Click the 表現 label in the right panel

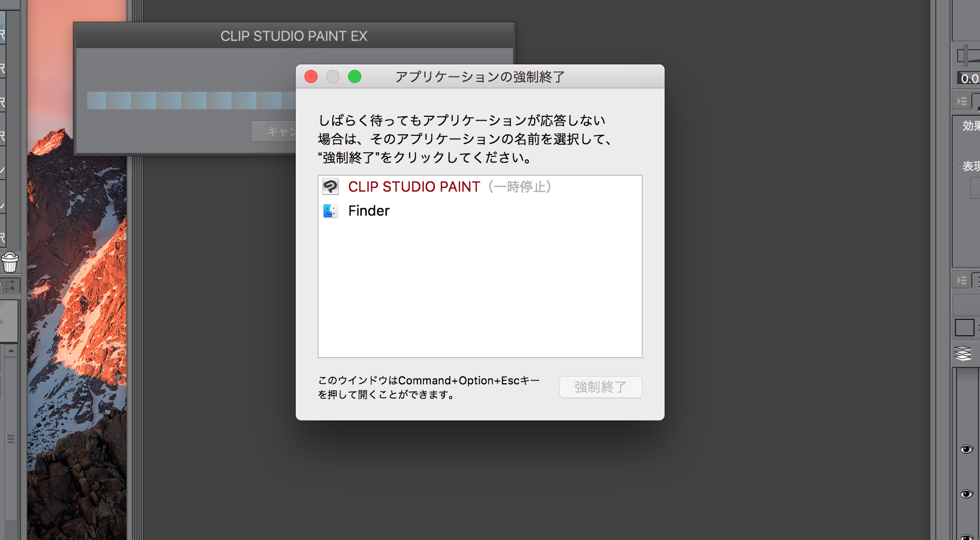point(971,166)
